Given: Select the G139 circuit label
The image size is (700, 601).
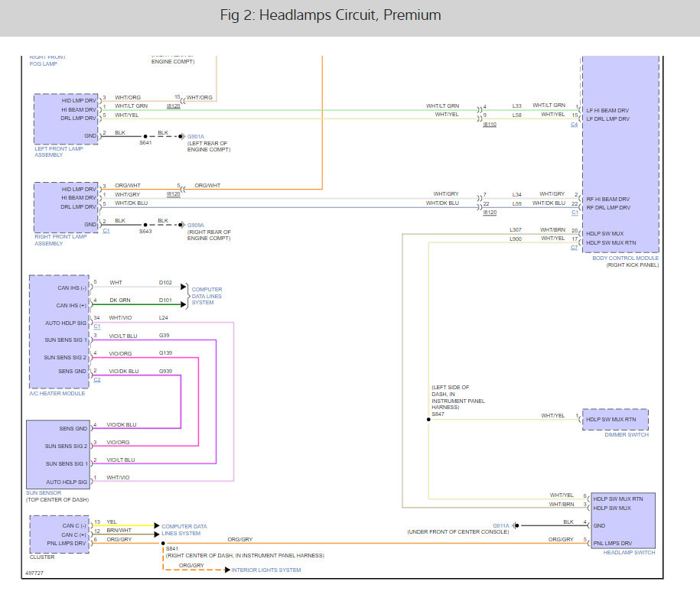Looking at the screenshot, I should [165, 353].
